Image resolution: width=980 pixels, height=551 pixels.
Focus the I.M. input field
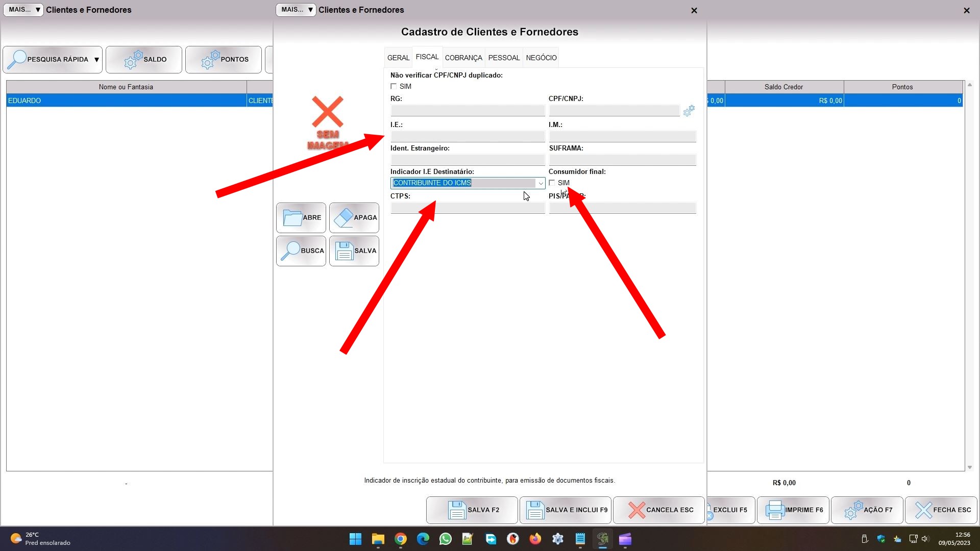pos(623,136)
